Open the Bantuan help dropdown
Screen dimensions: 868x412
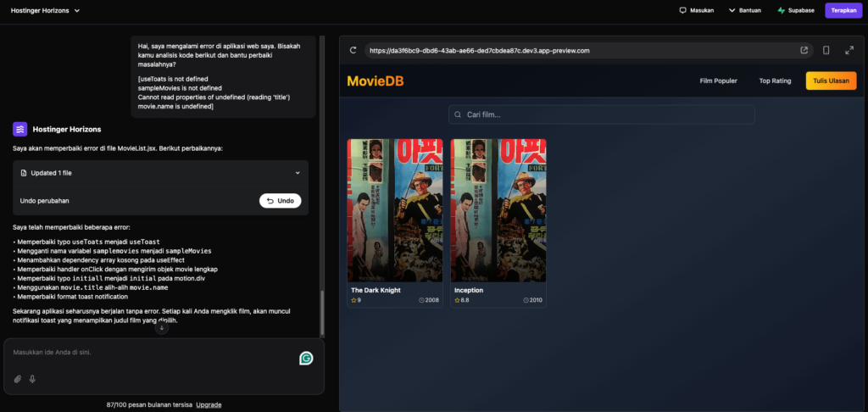[x=744, y=10]
